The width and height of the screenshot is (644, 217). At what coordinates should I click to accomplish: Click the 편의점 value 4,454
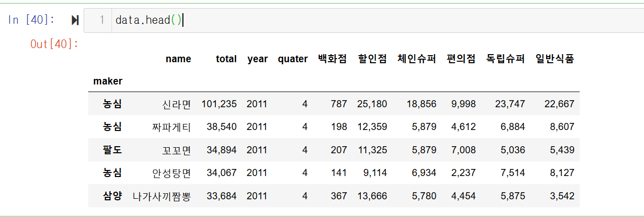pyautogui.click(x=463, y=196)
